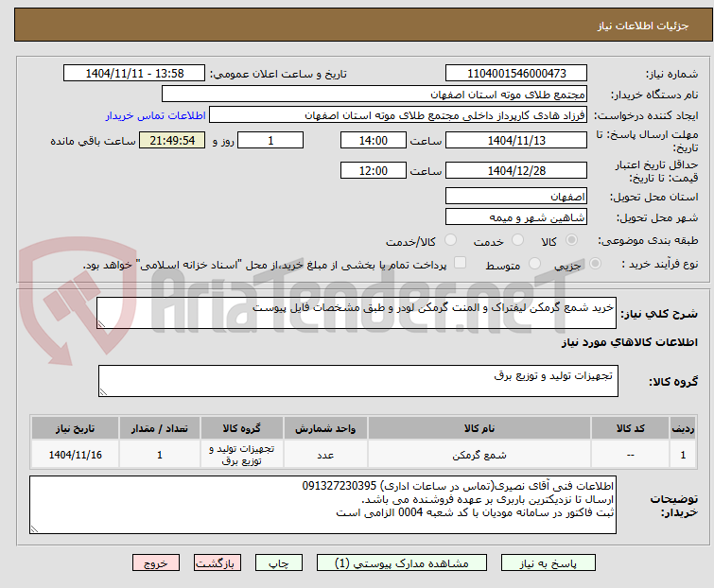Image resolution: width=714 pixels, height=588 pixels.
Task: Click the تاریخ نیاز column header
Action: point(75,428)
